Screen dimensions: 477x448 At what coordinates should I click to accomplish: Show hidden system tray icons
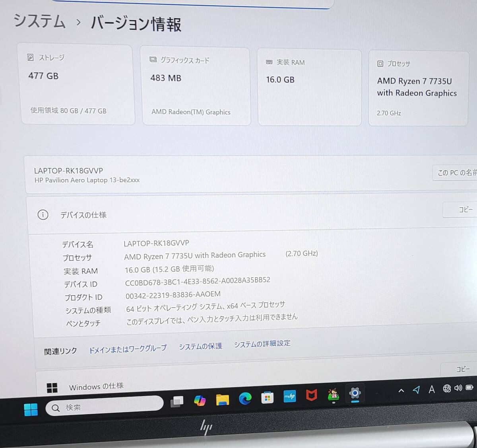click(x=401, y=390)
